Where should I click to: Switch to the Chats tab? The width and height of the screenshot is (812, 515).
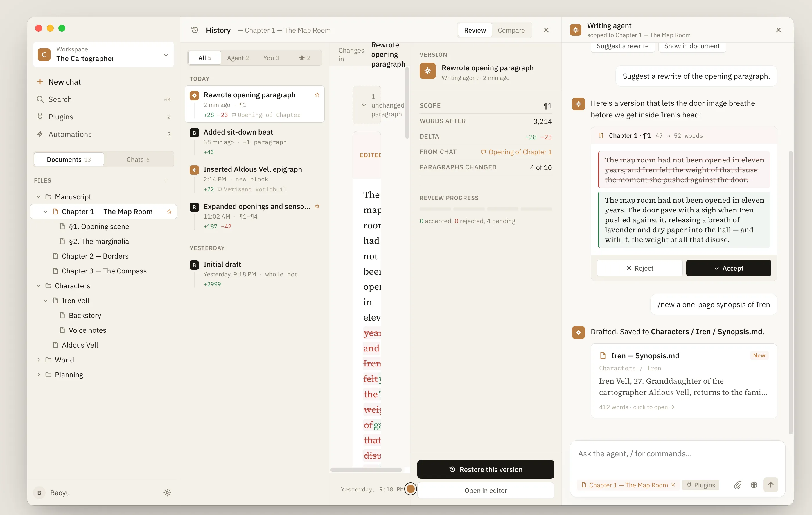pyautogui.click(x=138, y=159)
